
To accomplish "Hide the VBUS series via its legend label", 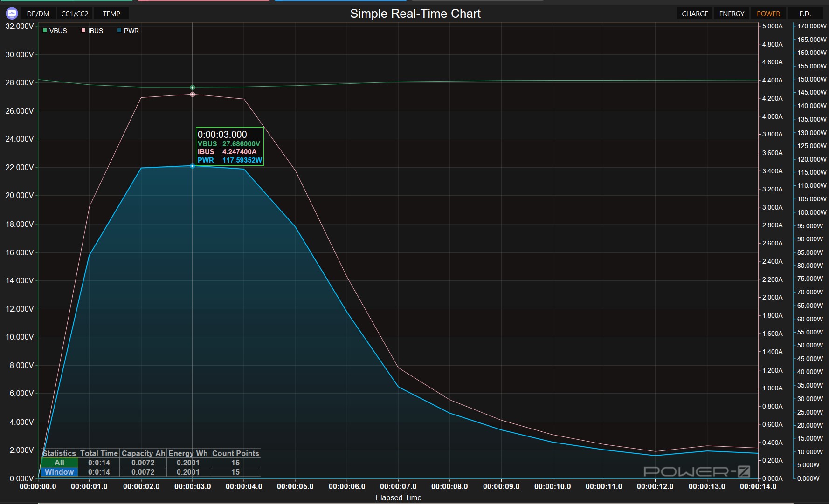I will 58,31.
